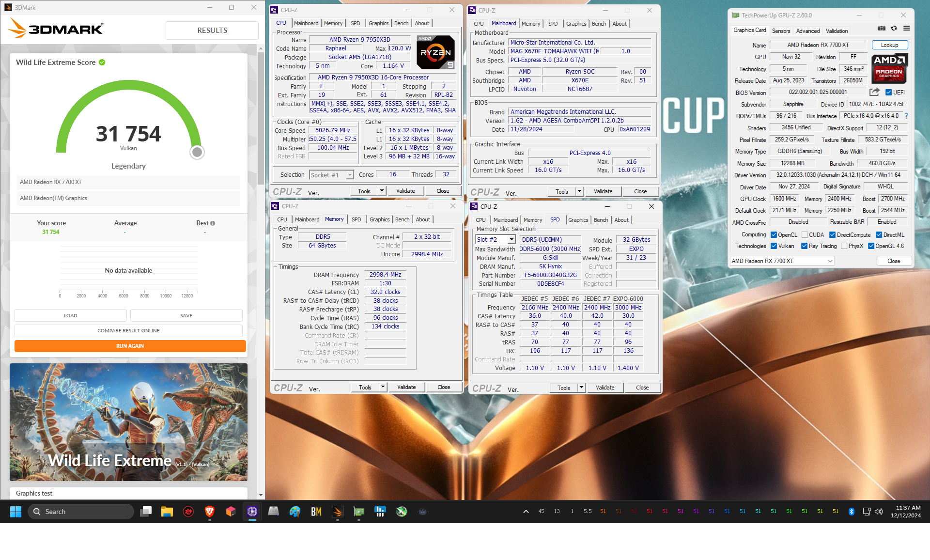Screen dimensions: 930x560
Task: Click the Best score info icon in 3DMark
Action: coord(213,223)
